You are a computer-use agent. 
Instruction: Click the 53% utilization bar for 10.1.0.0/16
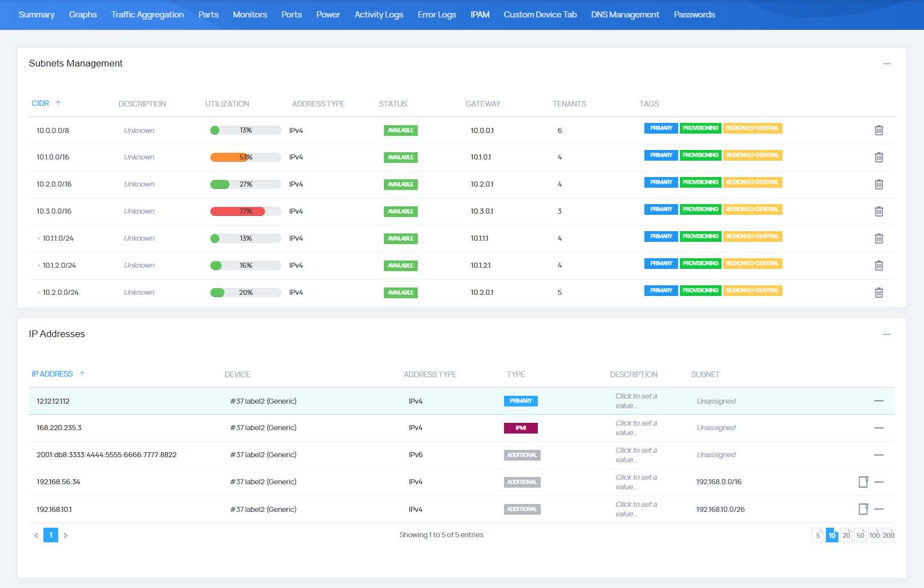click(x=246, y=157)
